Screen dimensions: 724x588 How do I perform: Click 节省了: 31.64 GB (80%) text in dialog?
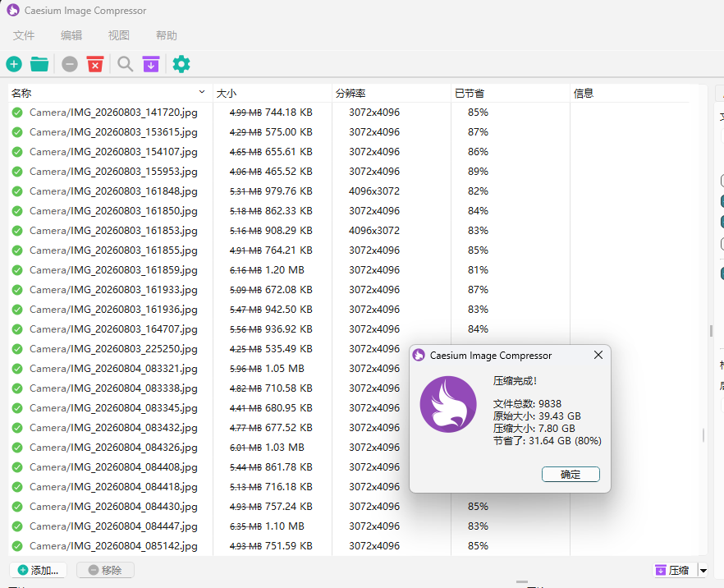click(548, 441)
